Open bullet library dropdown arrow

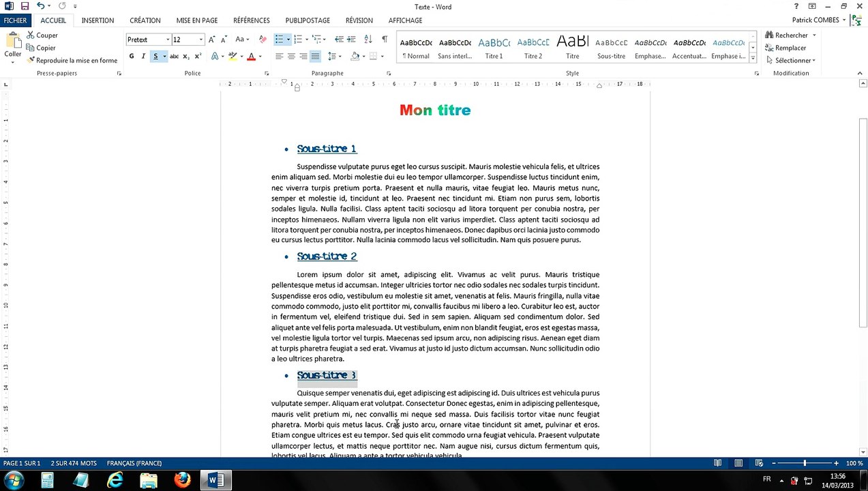click(288, 39)
